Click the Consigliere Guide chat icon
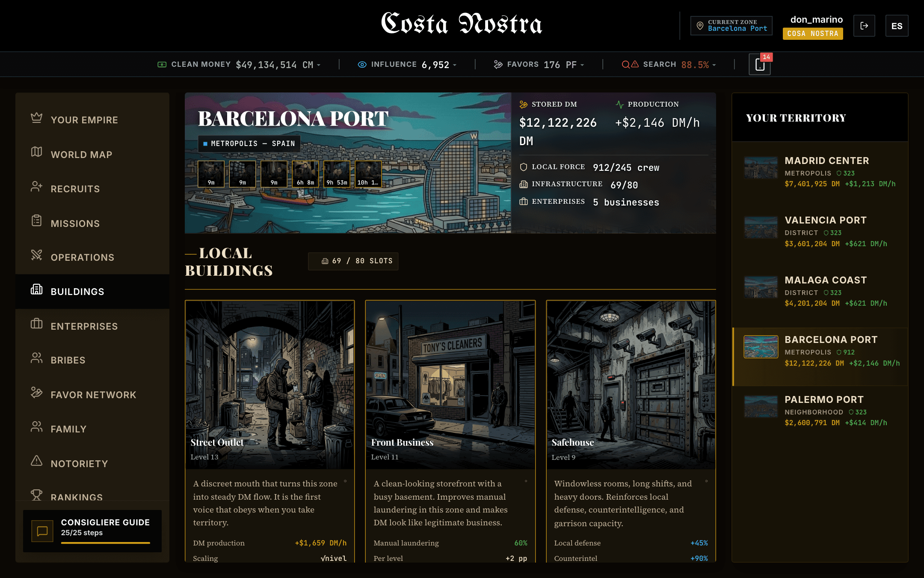 click(42, 531)
